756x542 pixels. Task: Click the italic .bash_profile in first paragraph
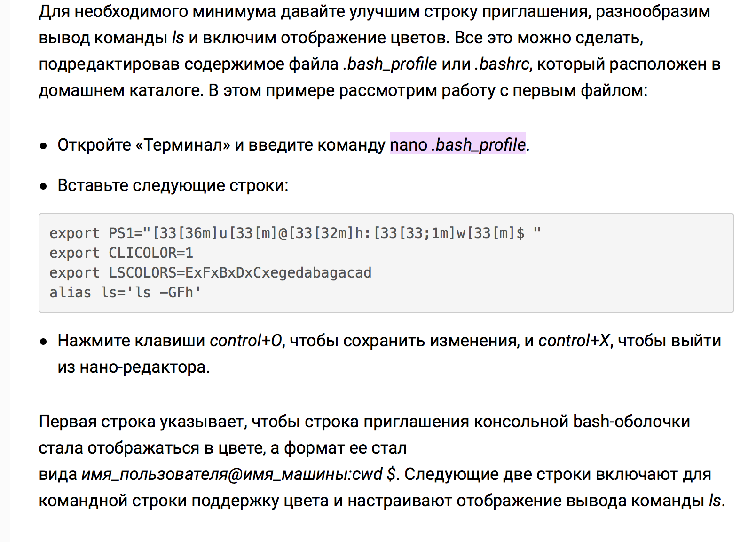(x=390, y=64)
